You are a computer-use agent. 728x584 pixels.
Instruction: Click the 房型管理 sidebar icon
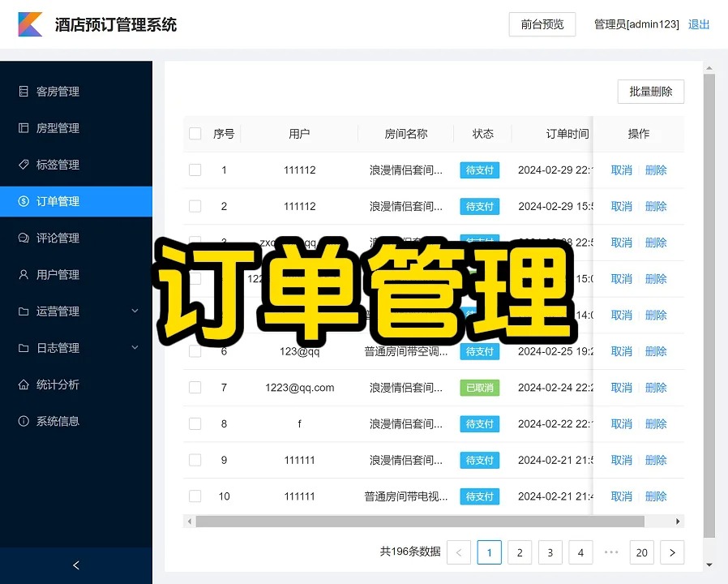[x=24, y=128]
